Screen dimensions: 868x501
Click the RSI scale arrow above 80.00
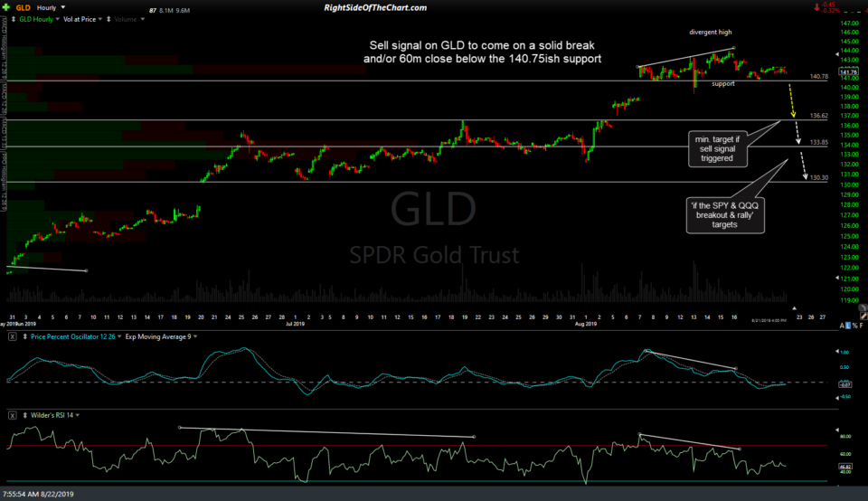point(837,430)
